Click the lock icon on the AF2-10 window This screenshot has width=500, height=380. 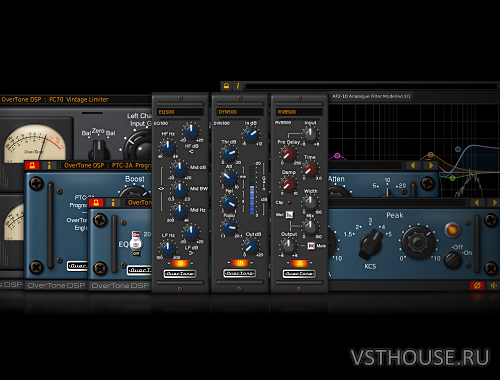click(227, 86)
